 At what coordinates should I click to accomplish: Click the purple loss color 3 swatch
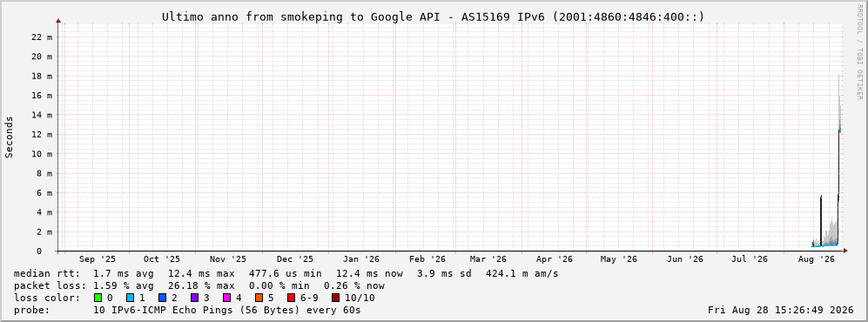click(195, 298)
